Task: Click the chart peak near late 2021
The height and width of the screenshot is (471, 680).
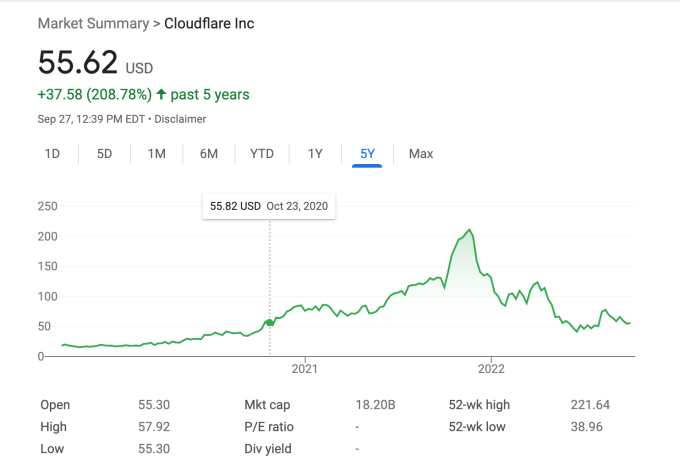Action: (x=469, y=231)
